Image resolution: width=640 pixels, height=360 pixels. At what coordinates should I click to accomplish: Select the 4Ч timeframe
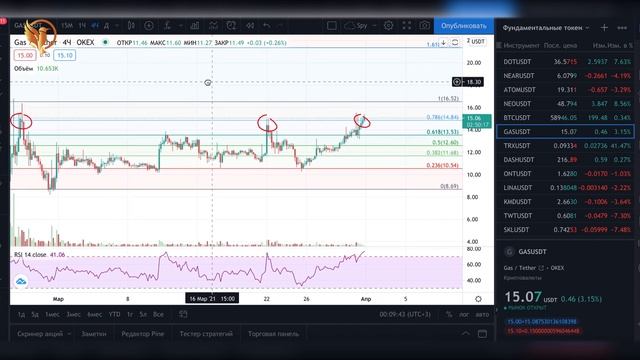point(95,26)
